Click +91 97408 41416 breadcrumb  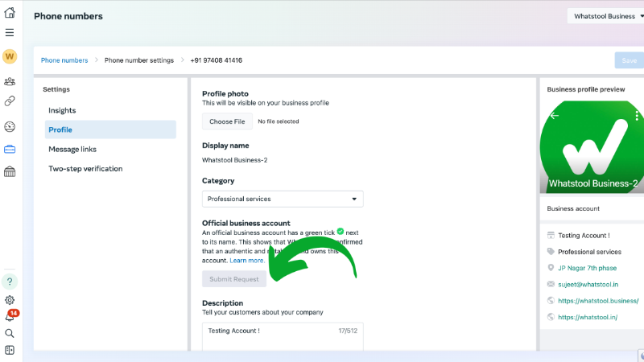coord(216,60)
